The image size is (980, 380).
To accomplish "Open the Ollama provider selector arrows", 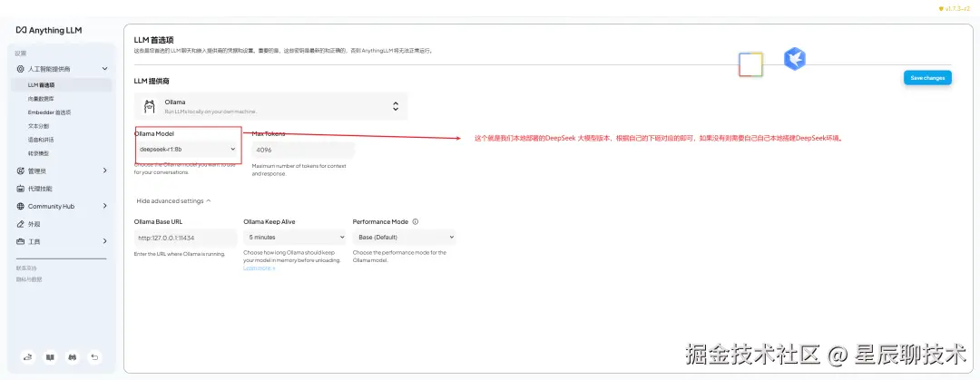I will click(395, 106).
